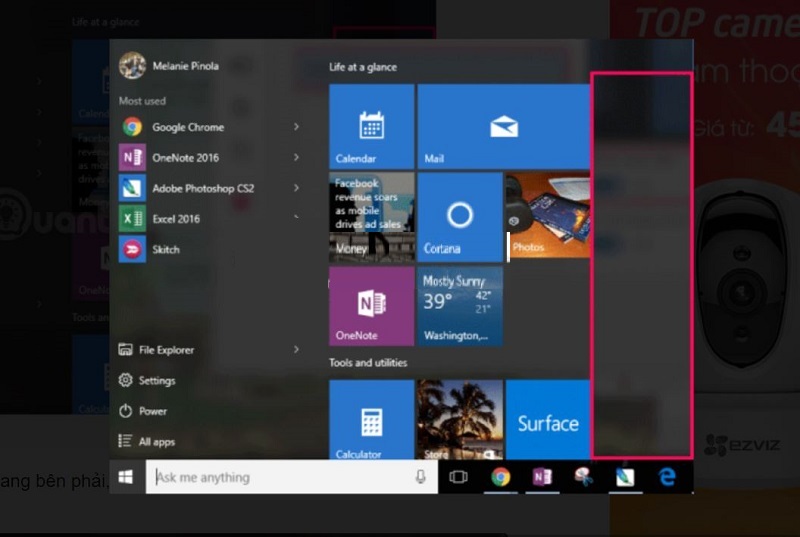The height and width of the screenshot is (537, 800).
Task: Expand Adobe Photoshop CS2 jump list arrow
Action: click(x=296, y=188)
